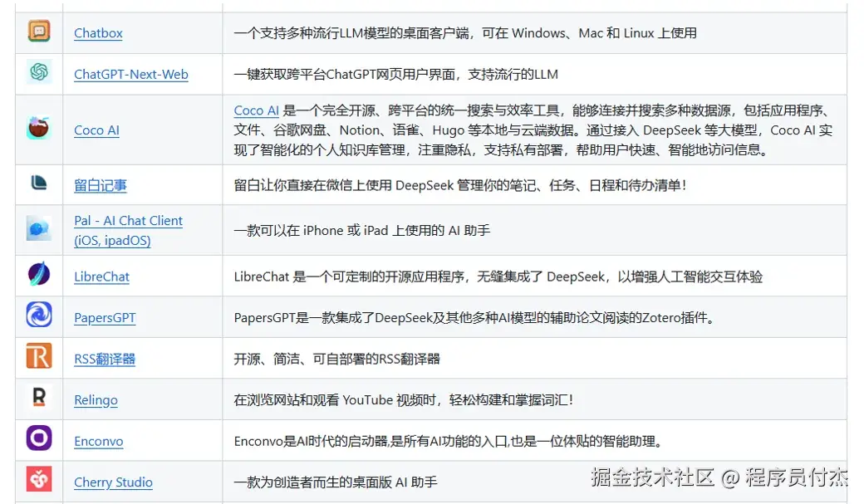The height and width of the screenshot is (504, 864).
Task: Visit the PapersGPT link
Action: pos(105,318)
